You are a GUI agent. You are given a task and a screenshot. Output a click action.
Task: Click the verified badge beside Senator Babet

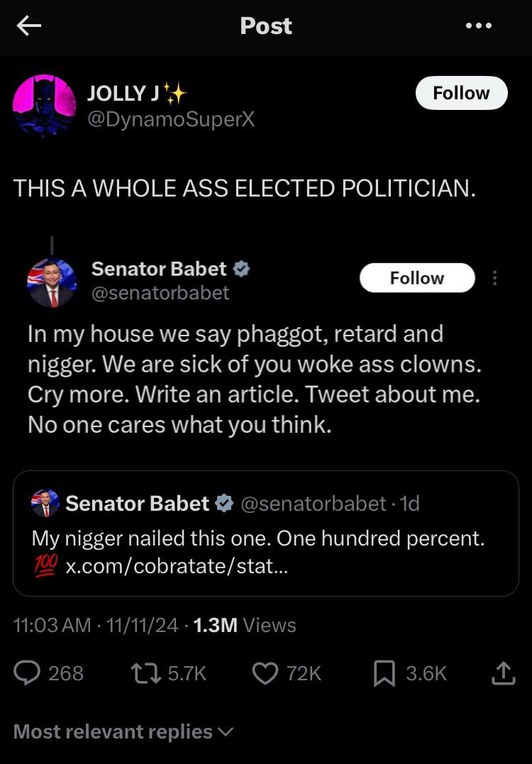coord(242,269)
